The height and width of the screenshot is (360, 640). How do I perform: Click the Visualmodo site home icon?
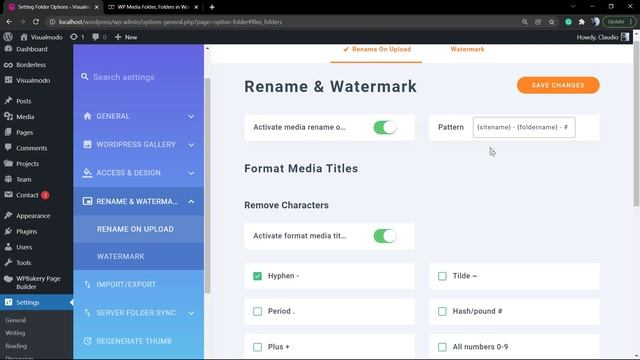pyautogui.click(x=24, y=37)
